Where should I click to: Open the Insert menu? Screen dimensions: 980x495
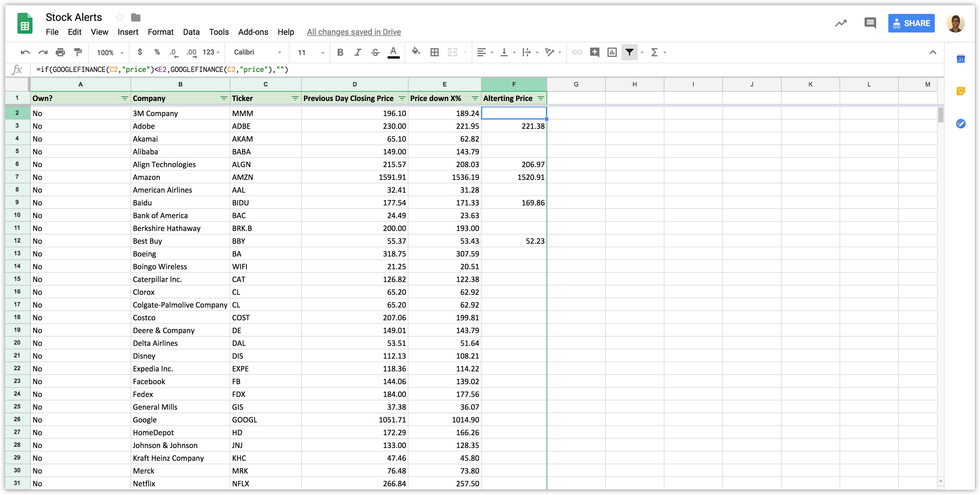(x=128, y=32)
